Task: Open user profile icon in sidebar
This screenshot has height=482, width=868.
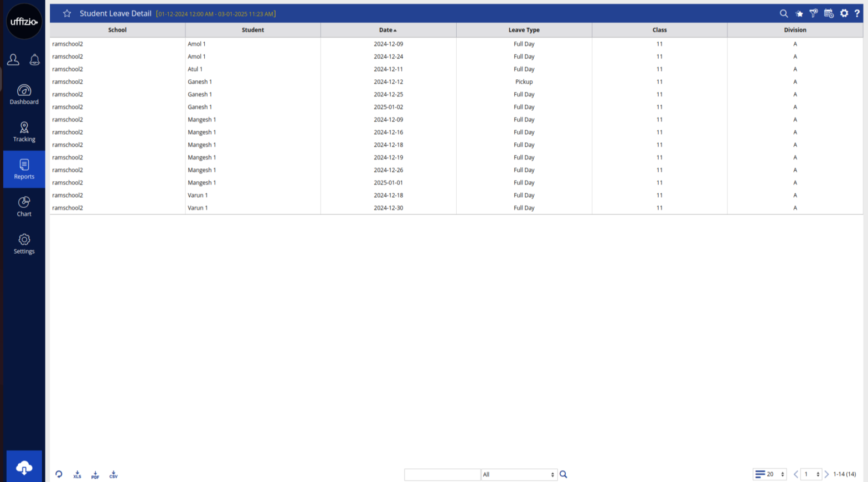Action: tap(13, 60)
